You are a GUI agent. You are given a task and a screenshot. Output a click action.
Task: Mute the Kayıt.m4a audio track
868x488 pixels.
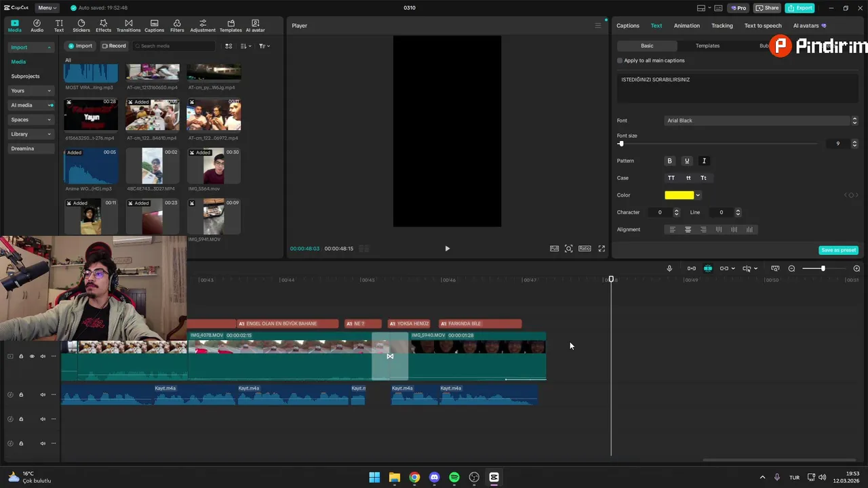[x=43, y=394]
